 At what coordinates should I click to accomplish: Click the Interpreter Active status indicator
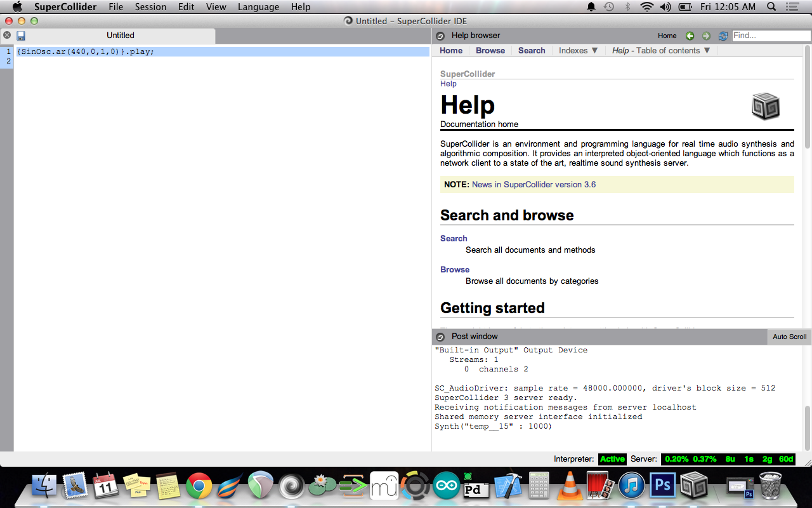click(x=612, y=459)
